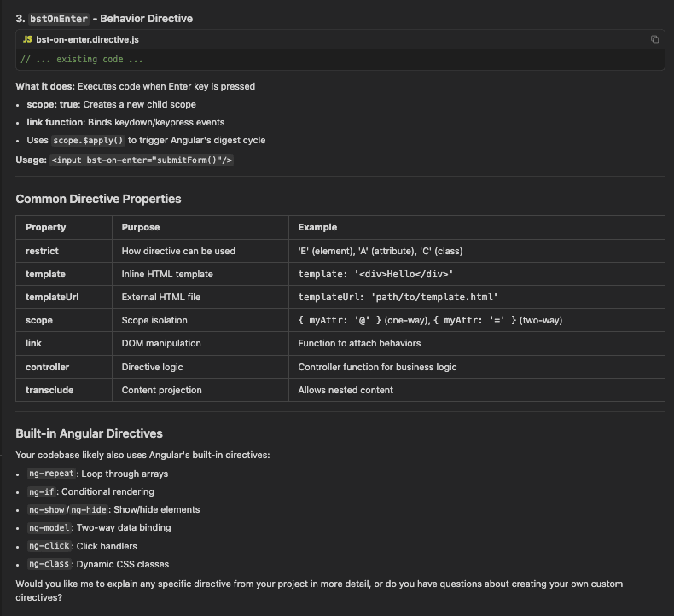Click the Common Directive Properties heading
This screenshot has height=616, width=674.
click(98, 199)
